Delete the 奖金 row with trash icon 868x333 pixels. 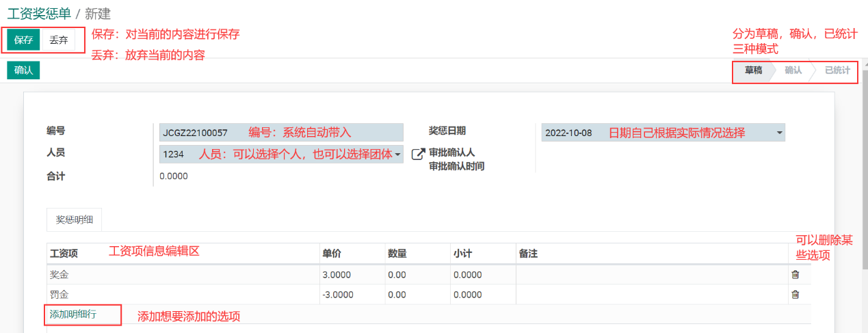click(x=795, y=275)
